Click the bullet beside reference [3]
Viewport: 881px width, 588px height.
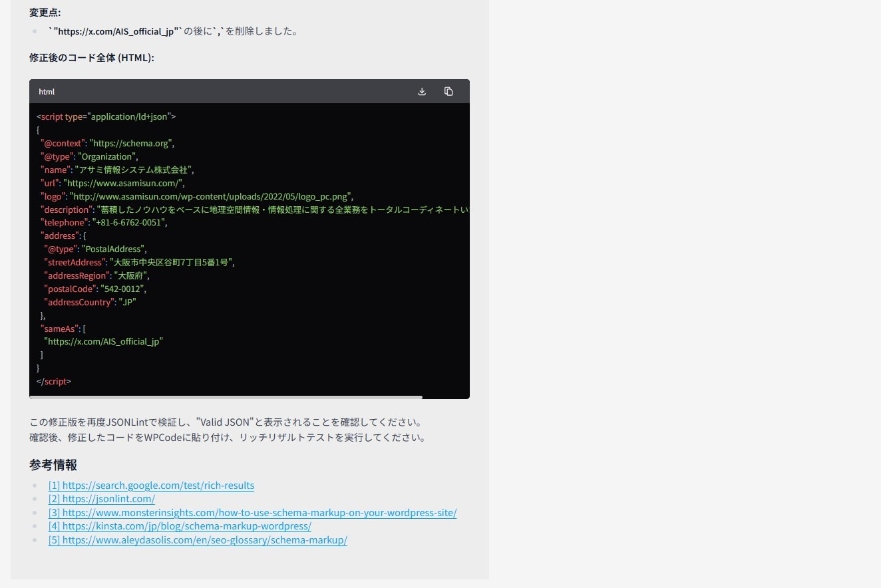pos(35,512)
